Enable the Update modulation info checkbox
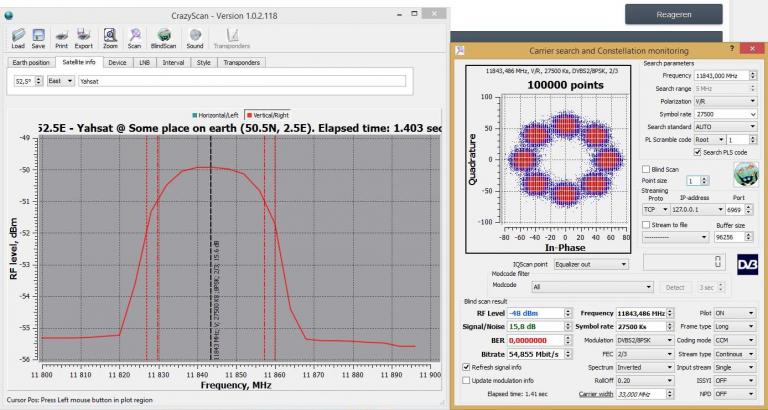768x410 pixels. tap(466, 380)
